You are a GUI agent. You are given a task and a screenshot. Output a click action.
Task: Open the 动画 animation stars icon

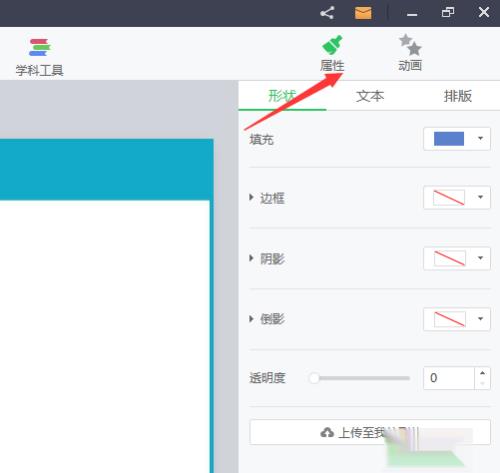(x=410, y=45)
